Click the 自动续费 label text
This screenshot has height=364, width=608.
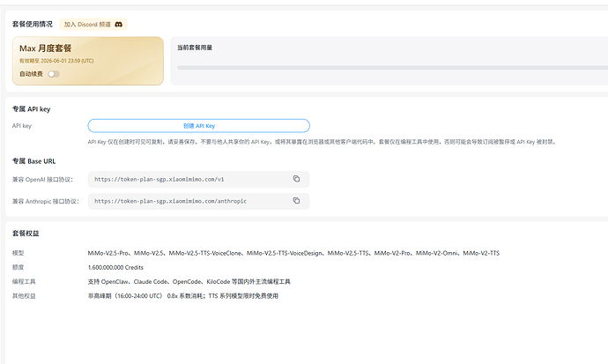click(31, 74)
